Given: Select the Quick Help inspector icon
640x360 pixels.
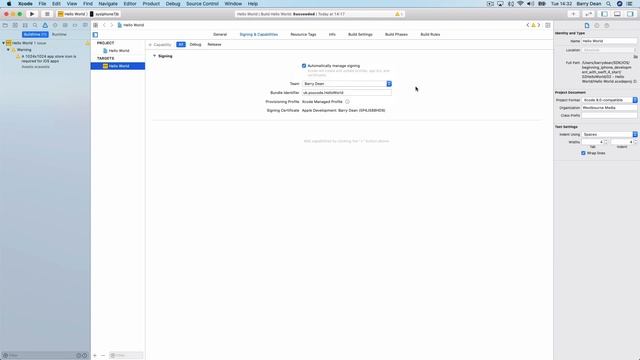Looking at the screenshot, I should (607, 25).
